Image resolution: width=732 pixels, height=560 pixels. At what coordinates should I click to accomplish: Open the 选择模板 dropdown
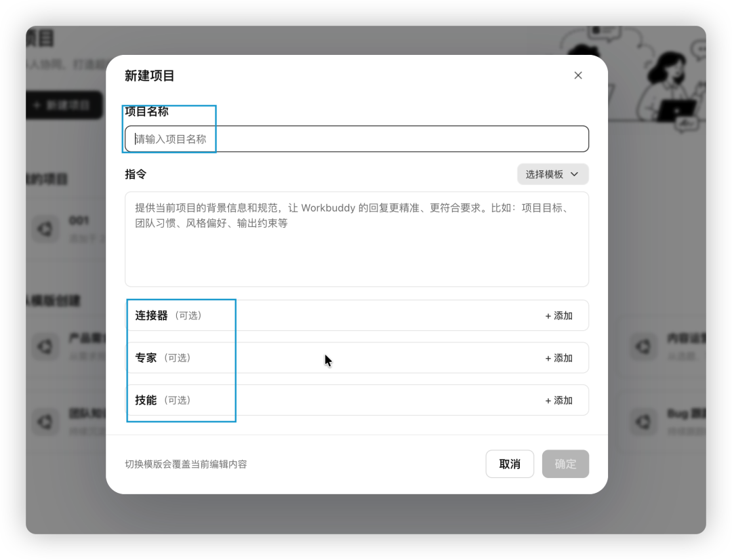coord(553,174)
